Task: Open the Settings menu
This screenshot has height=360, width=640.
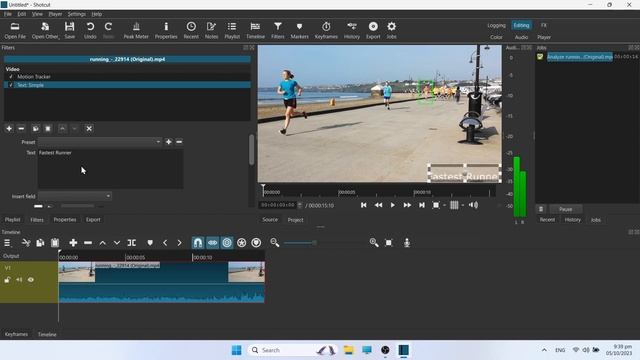Action: pos(77,14)
